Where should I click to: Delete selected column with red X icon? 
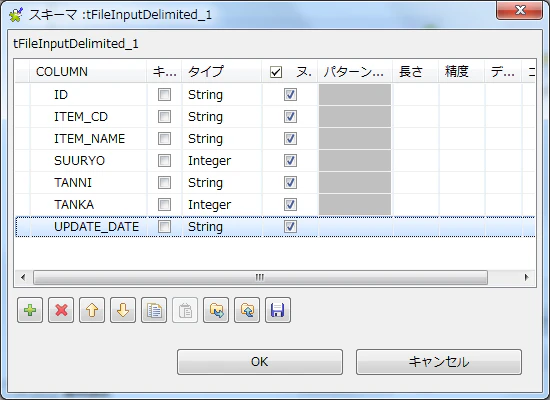[x=61, y=310]
